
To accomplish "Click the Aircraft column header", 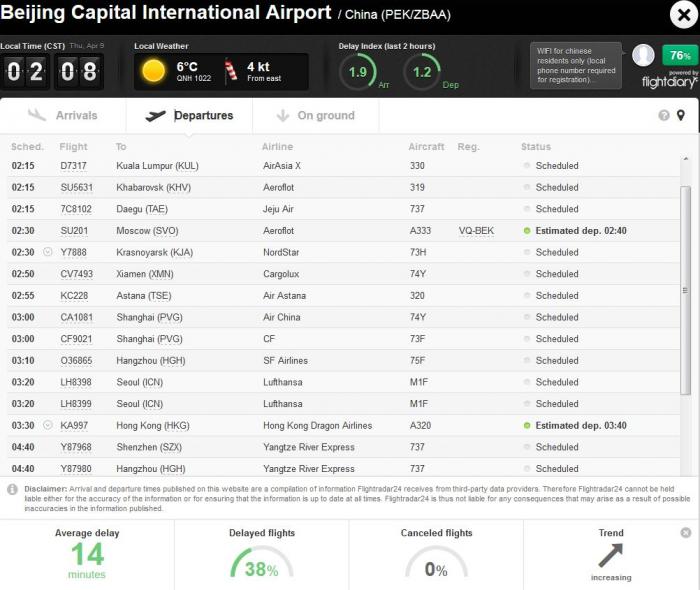I will (x=426, y=146).
